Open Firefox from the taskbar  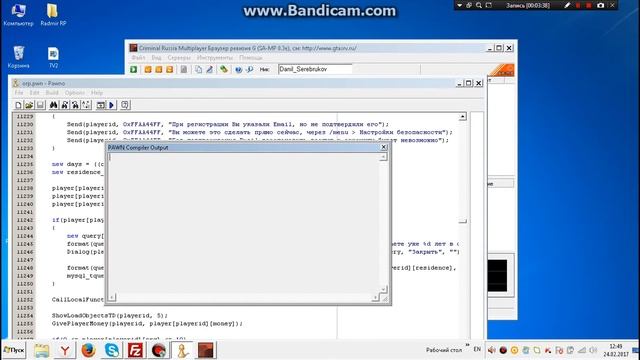coord(88,350)
